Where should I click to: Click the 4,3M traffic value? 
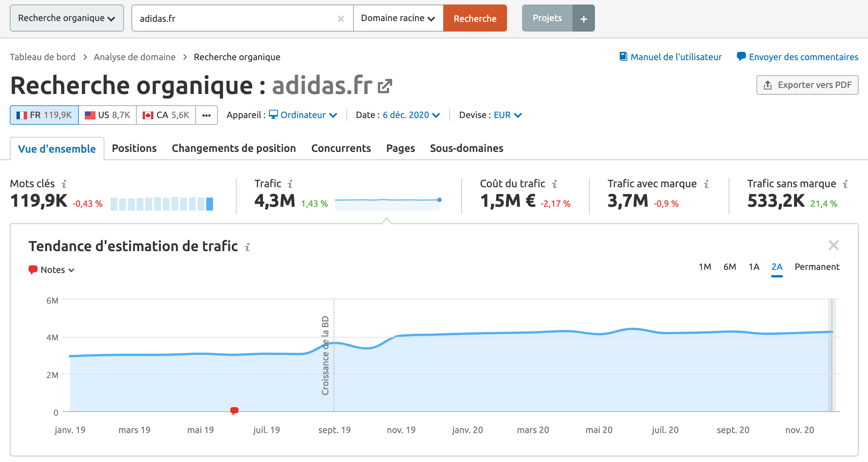[275, 201]
